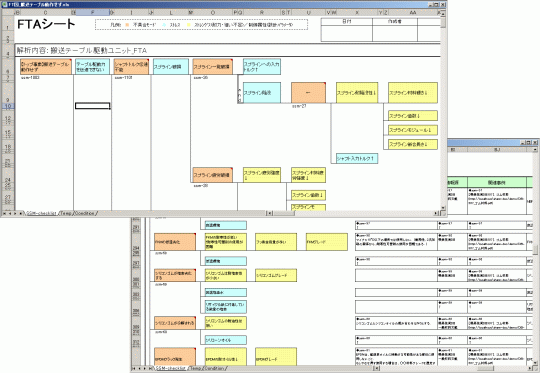Select row 10 header in the front spreadsheet
The height and width of the screenshot is (373, 540).
(x=8, y=106)
